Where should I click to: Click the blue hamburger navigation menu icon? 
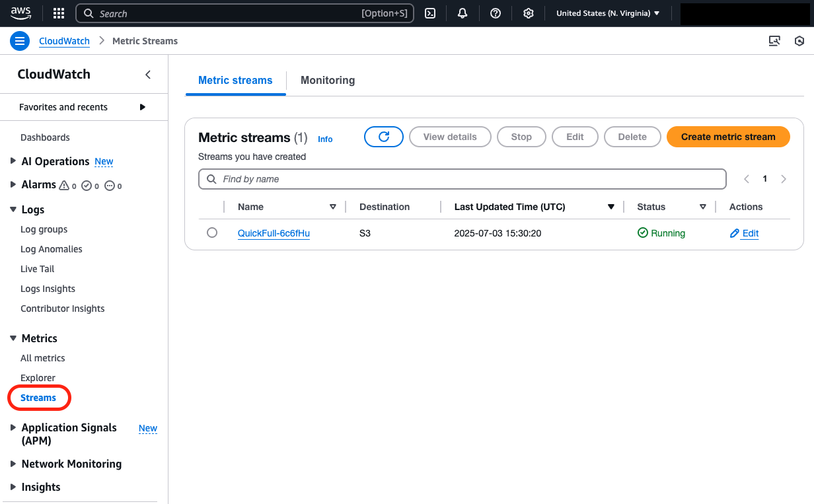20,41
